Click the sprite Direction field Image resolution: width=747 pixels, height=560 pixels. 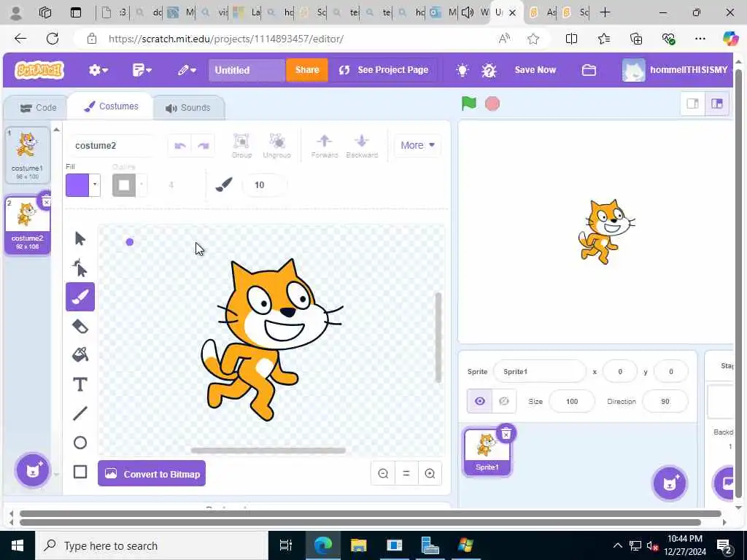coord(665,402)
